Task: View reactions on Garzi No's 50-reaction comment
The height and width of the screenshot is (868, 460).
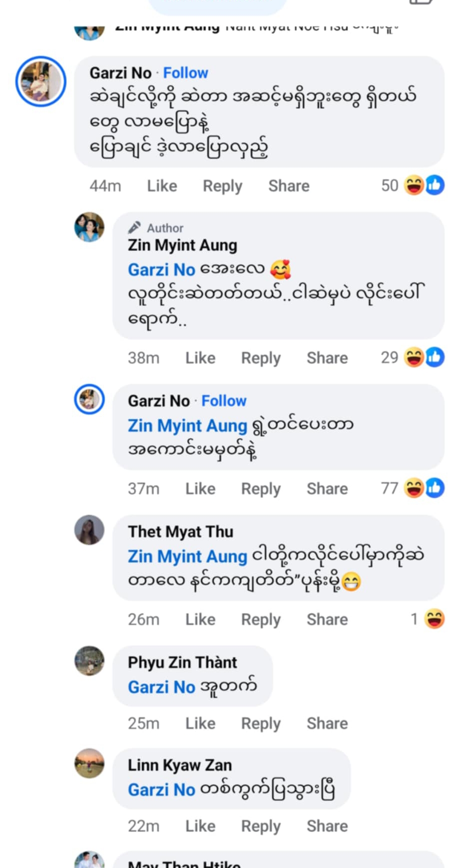Action: click(x=414, y=186)
